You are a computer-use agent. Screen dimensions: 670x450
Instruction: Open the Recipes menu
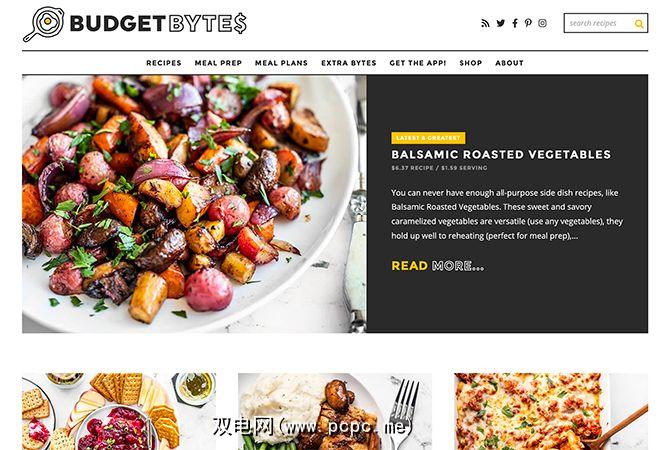[164, 63]
